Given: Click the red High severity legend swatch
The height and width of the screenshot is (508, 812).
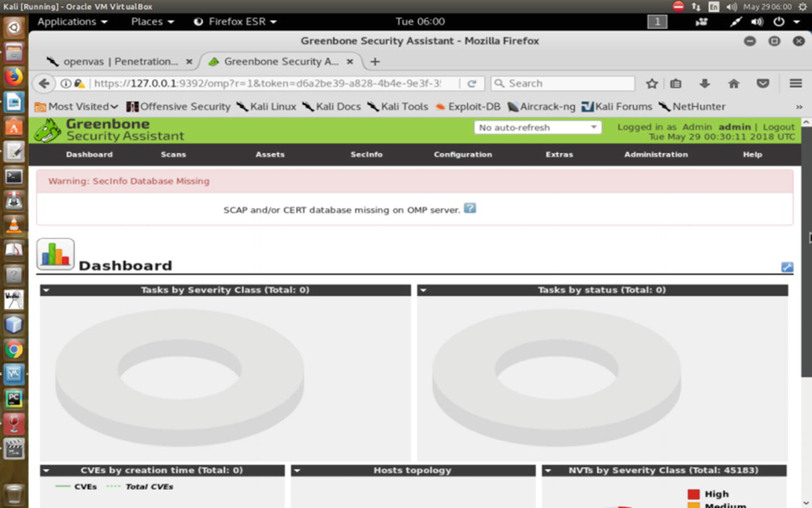Looking at the screenshot, I should [693, 494].
